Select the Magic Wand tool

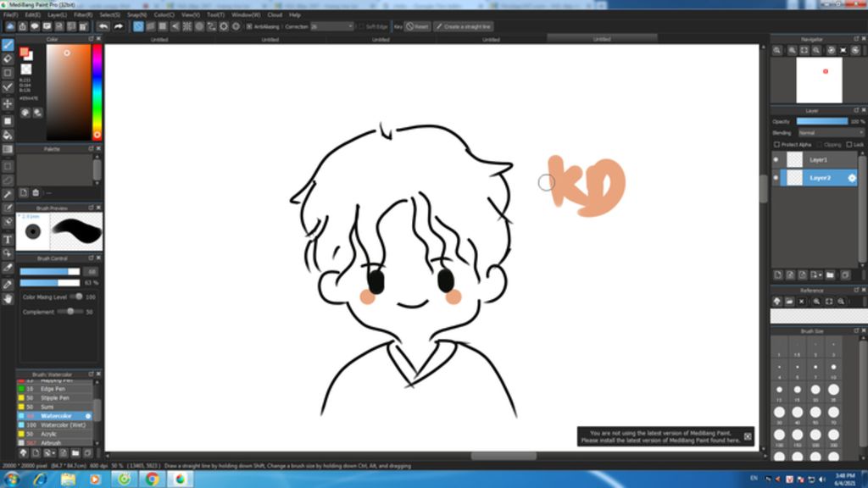coord(8,194)
